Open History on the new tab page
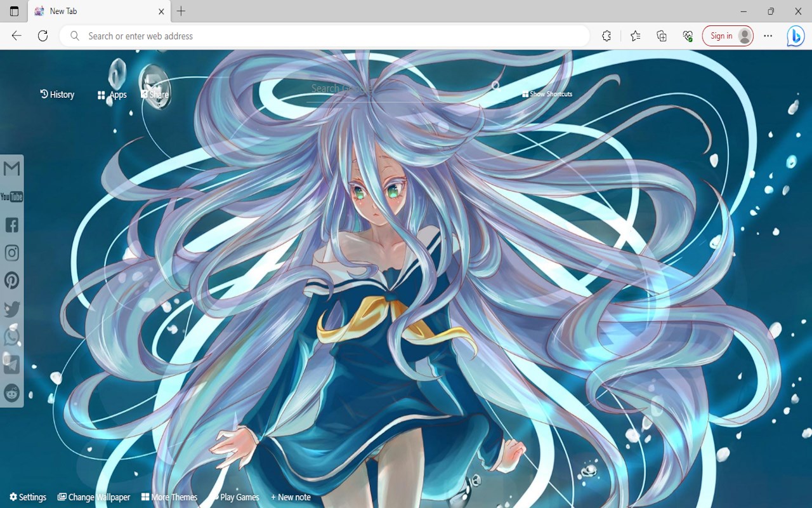This screenshot has width=812, height=508. pyautogui.click(x=57, y=95)
